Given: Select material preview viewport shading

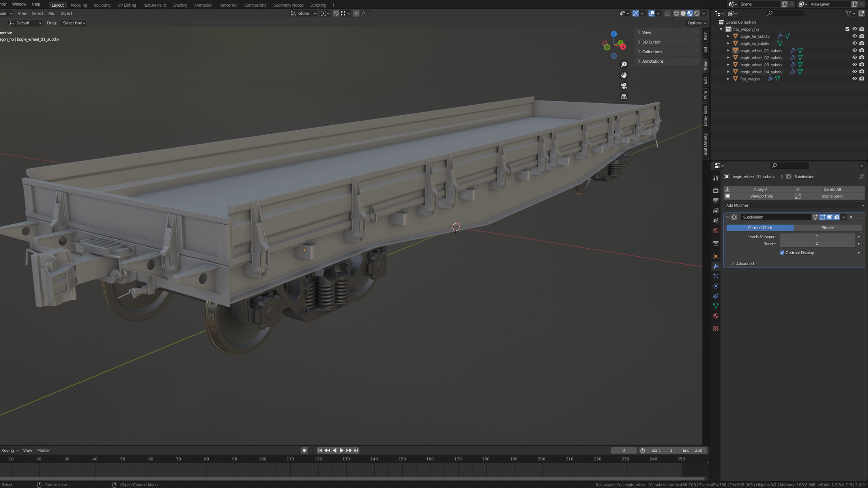Looking at the screenshot, I should (x=690, y=13).
